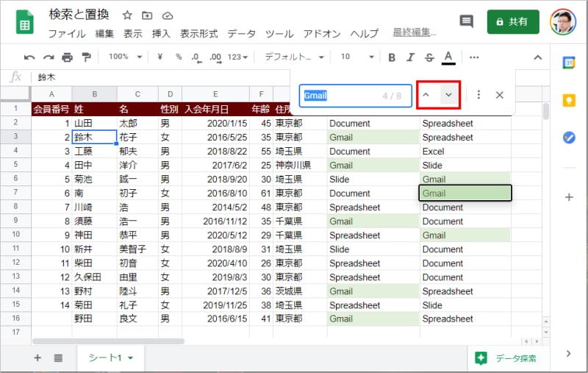Open the 表示 menu

133,34
